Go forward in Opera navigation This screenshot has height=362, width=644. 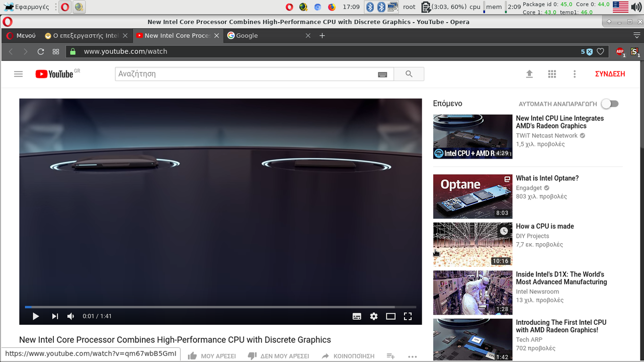[x=26, y=51]
